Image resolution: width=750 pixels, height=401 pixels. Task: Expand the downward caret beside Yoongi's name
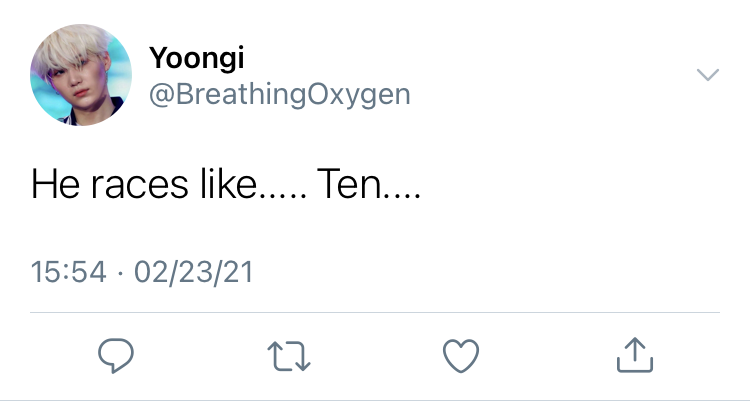[x=708, y=75]
